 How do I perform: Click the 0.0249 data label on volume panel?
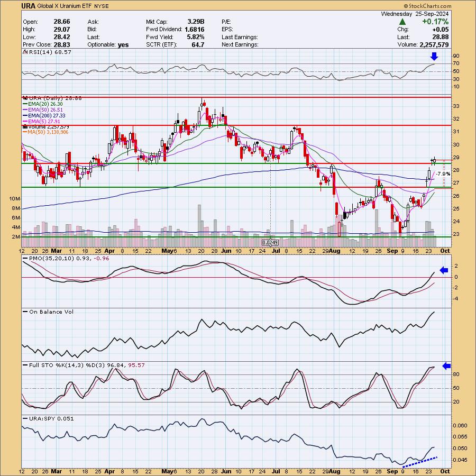pos(270,243)
